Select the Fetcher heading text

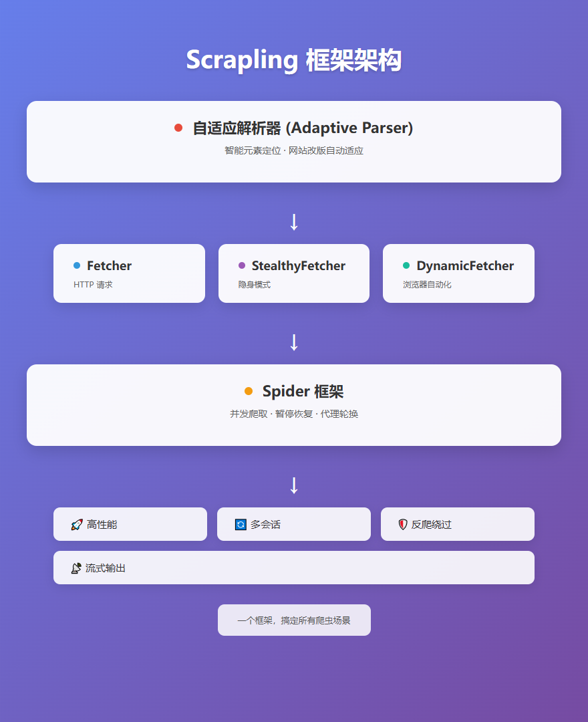[x=109, y=266]
